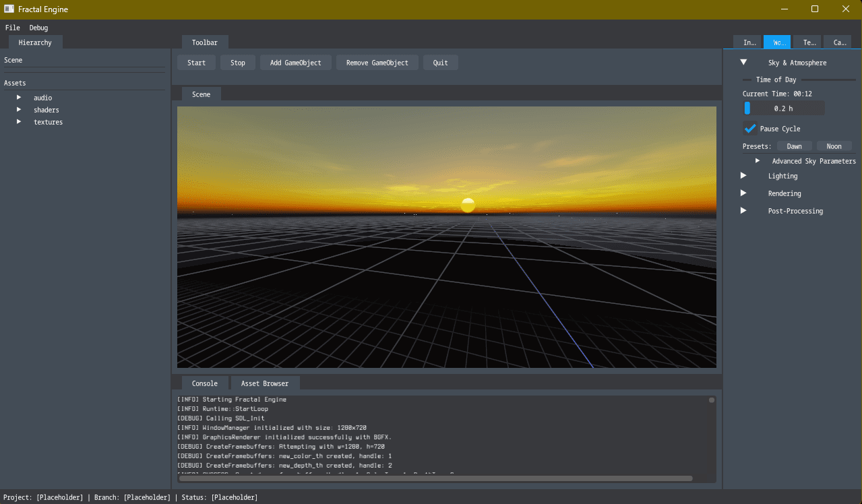Select the 'In...' tab in the right panel
The width and height of the screenshot is (862, 504).
[749, 42]
